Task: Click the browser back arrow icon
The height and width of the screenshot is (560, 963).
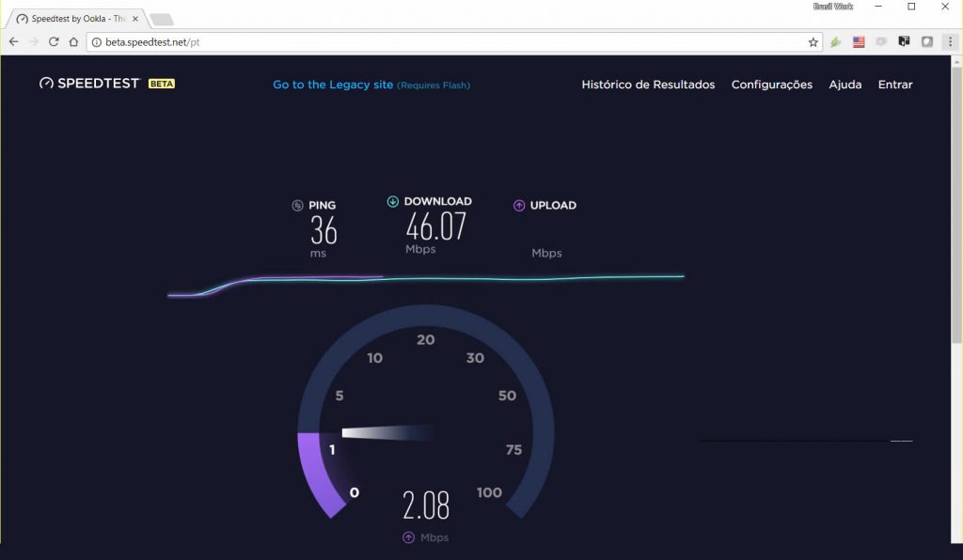Action: [x=12, y=41]
